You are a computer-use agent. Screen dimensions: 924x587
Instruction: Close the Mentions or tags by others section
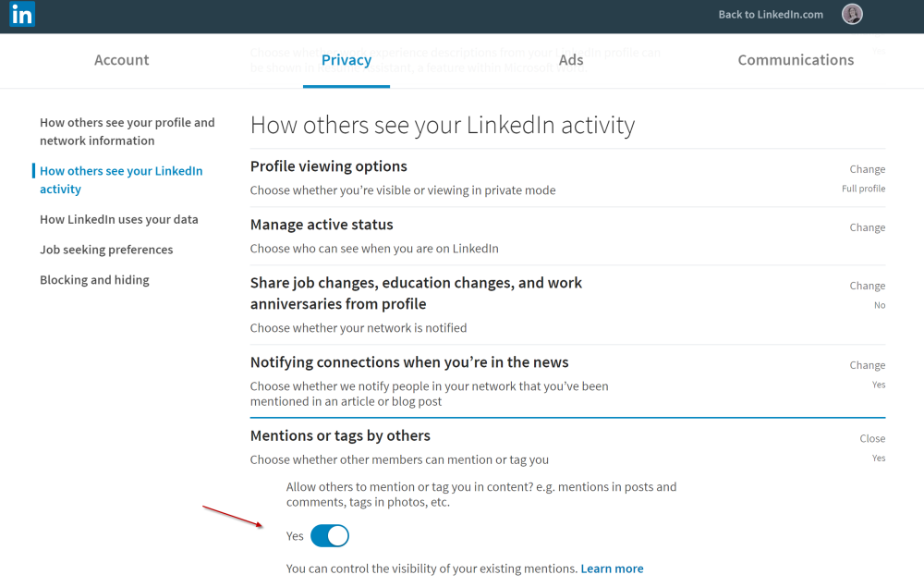pyautogui.click(x=872, y=438)
